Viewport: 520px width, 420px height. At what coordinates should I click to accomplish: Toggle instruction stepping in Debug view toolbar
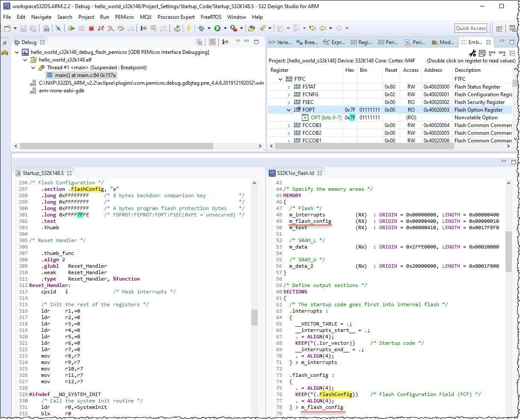[x=225, y=42]
